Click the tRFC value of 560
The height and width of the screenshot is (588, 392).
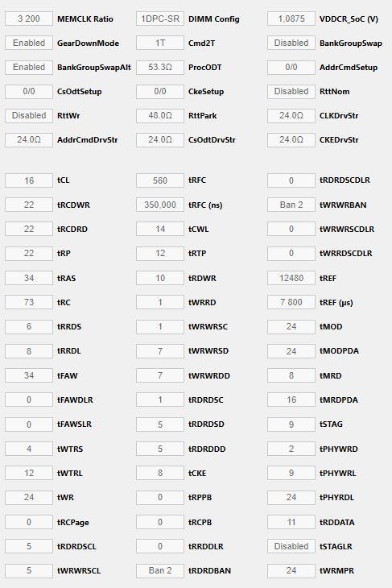coord(160,180)
